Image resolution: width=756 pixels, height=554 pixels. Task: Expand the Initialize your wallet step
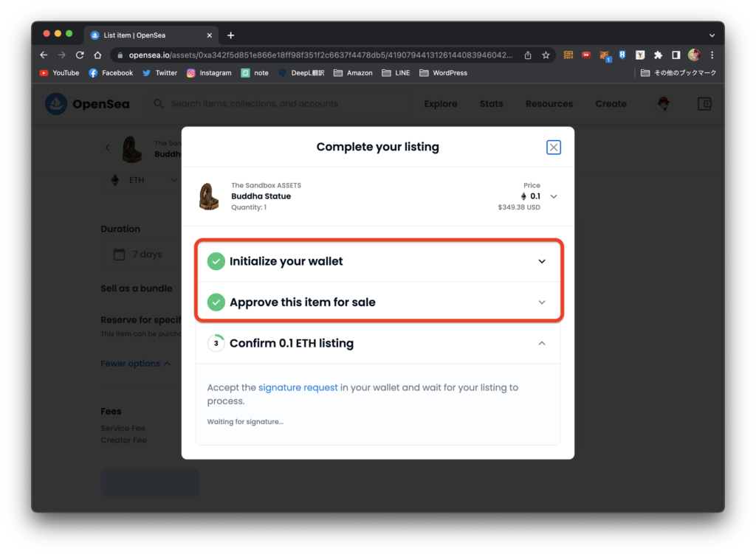(541, 261)
